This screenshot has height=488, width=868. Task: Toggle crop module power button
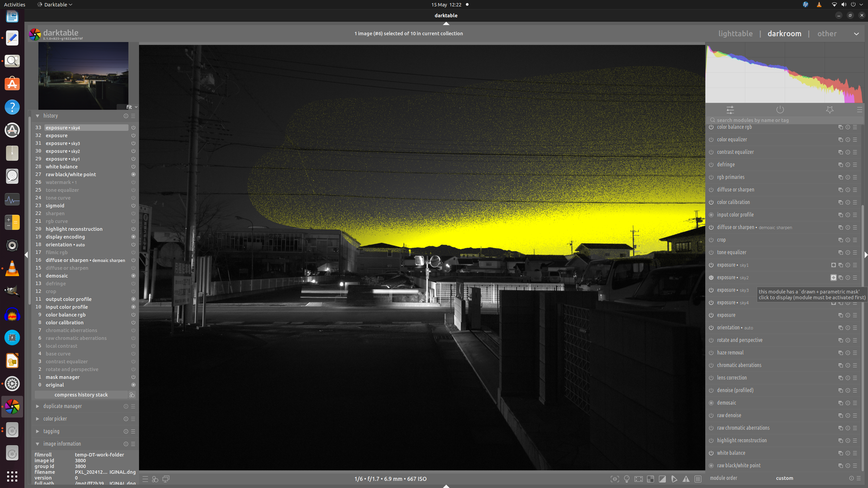tap(711, 240)
